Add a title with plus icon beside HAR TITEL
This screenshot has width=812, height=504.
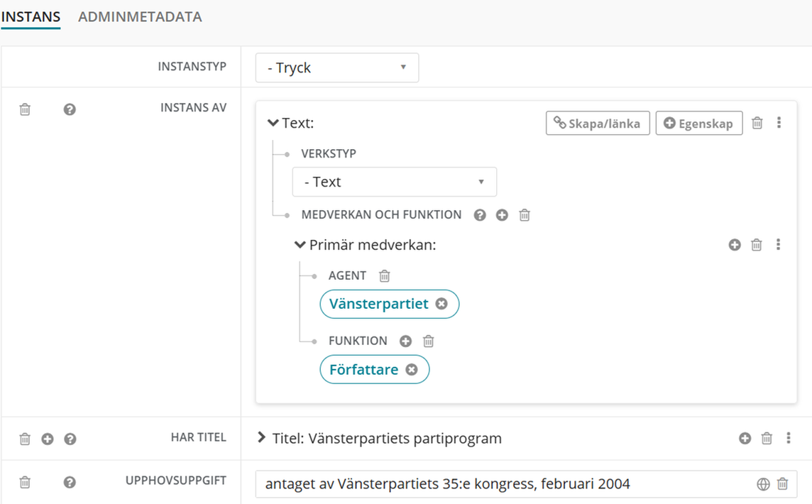pyautogui.click(x=47, y=439)
